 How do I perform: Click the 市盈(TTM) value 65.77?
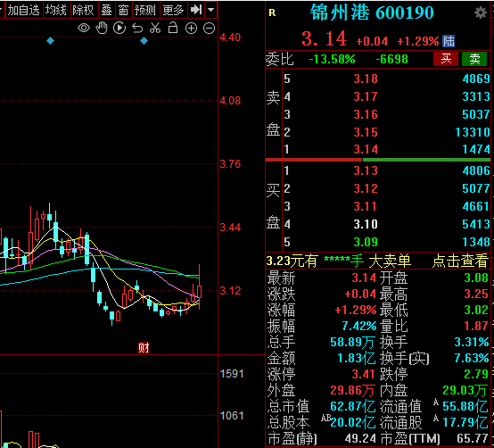click(473, 438)
